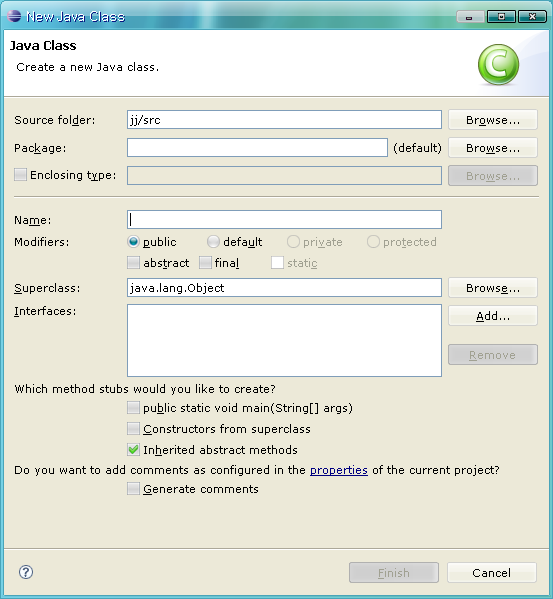Browse for a superclass
The width and height of the screenshot is (553, 599).
tap(493, 288)
